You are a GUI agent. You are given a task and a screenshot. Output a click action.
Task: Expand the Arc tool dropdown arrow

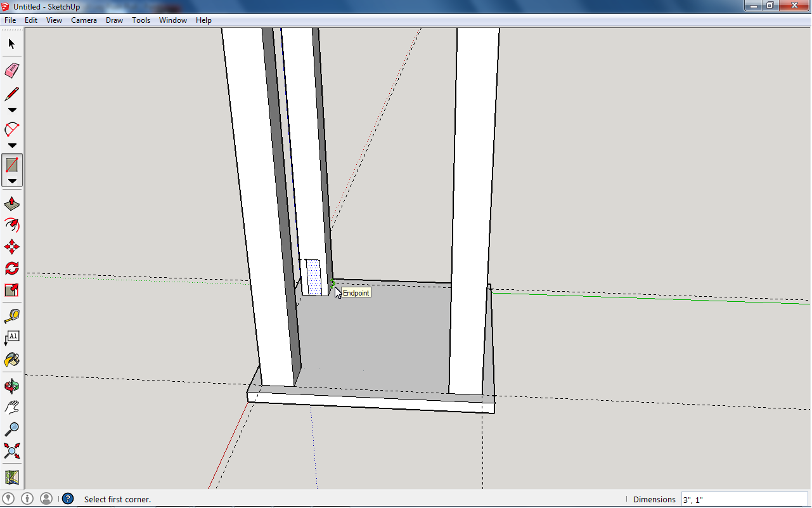[12, 146]
